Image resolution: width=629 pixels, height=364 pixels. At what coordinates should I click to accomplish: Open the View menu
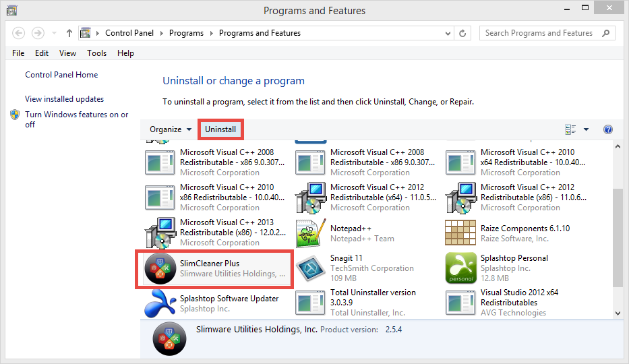click(x=68, y=53)
